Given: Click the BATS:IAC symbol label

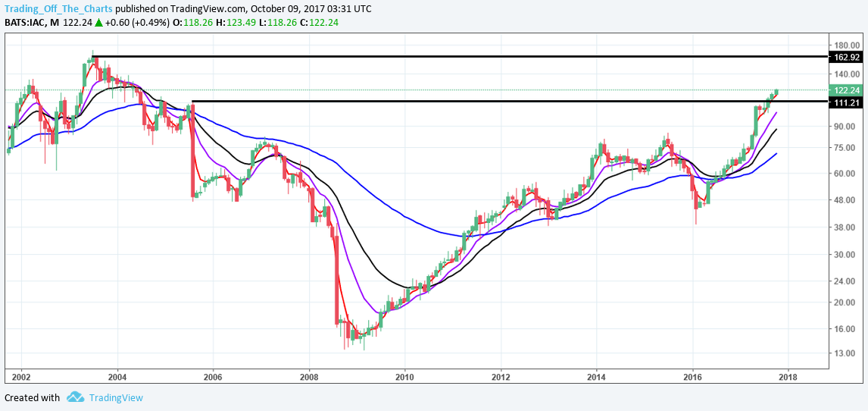Looking at the screenshot, I should point(27,23).
